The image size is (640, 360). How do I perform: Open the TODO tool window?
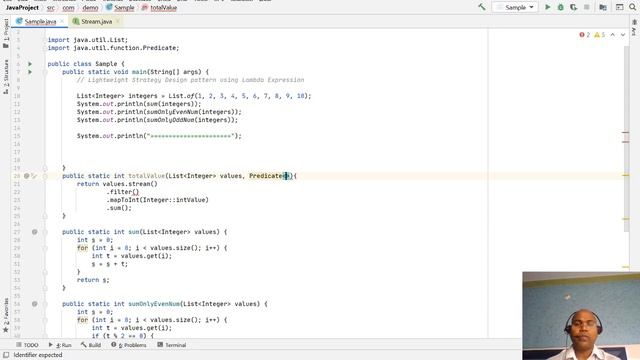pyautogui.click(x=27, y=345)
